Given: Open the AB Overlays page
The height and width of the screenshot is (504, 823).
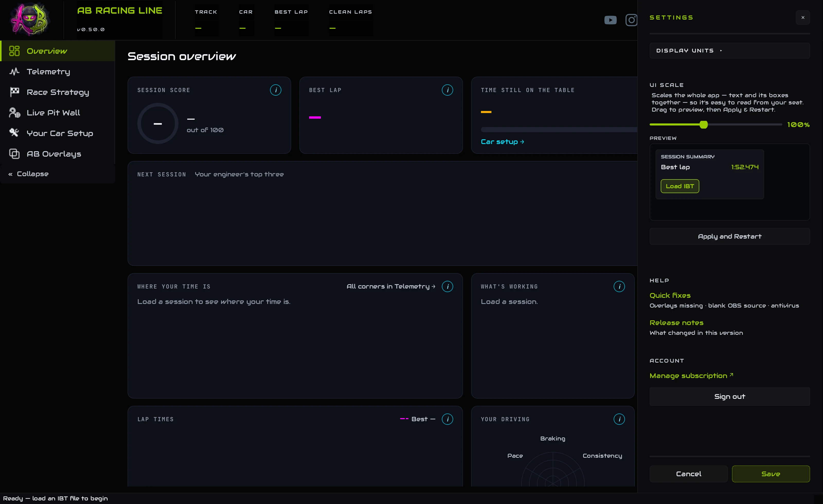Looking at the screenshot, I should coord(57,154).
